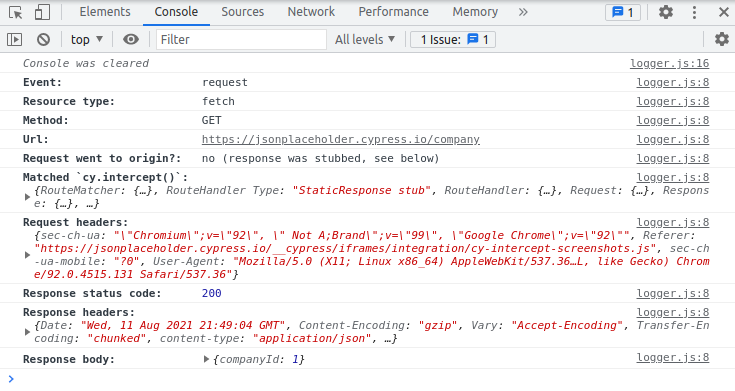Viewport: 735px width, 391px height.
Task: Select the "Console was cleared" message
Action: (x=86, y=63)
